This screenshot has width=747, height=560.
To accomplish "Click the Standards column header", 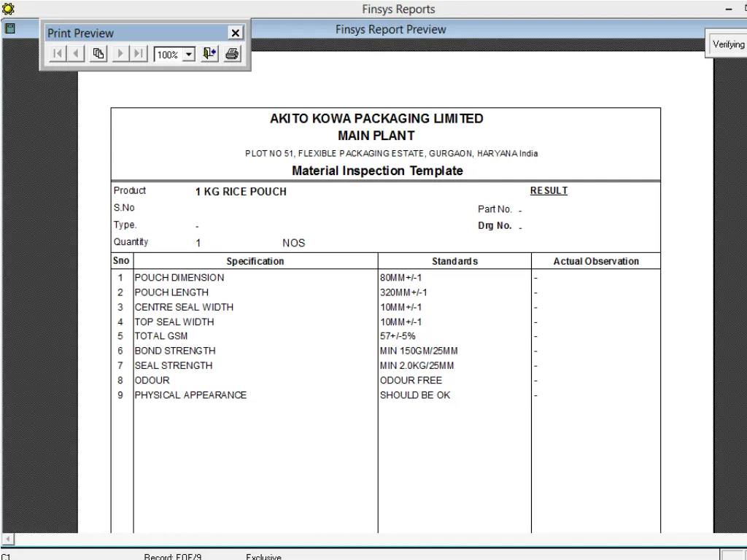I will (454, 261).
